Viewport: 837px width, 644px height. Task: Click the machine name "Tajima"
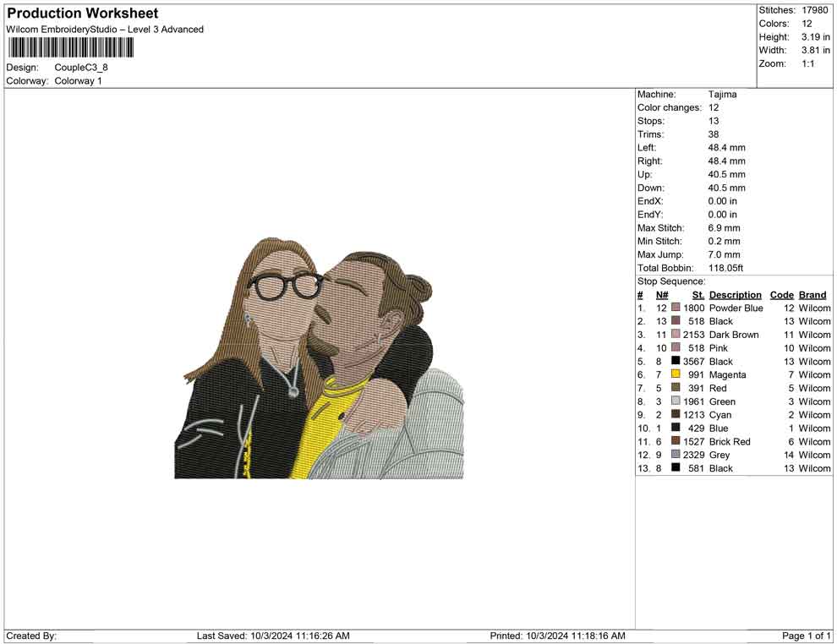click(722, 95)
